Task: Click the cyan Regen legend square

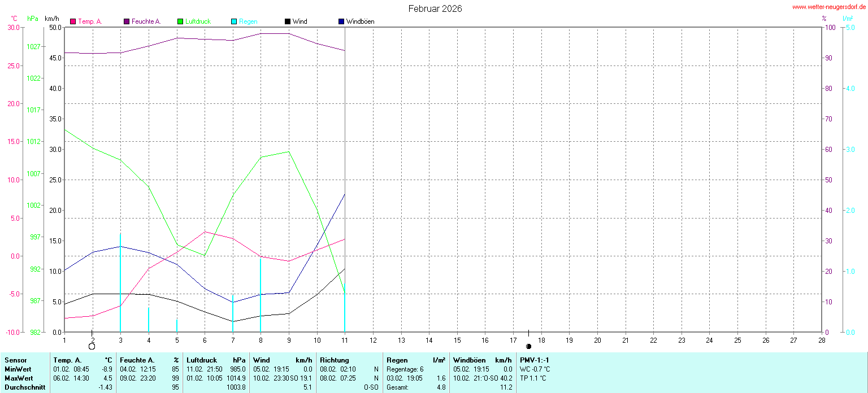Action: [x=234, y=21]
